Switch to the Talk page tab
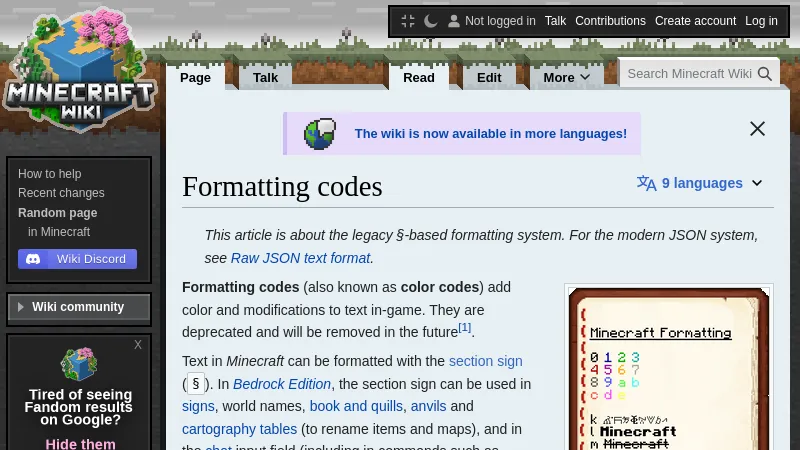The width and height of the screenshot is (800, 450). [x=265, y=77]
